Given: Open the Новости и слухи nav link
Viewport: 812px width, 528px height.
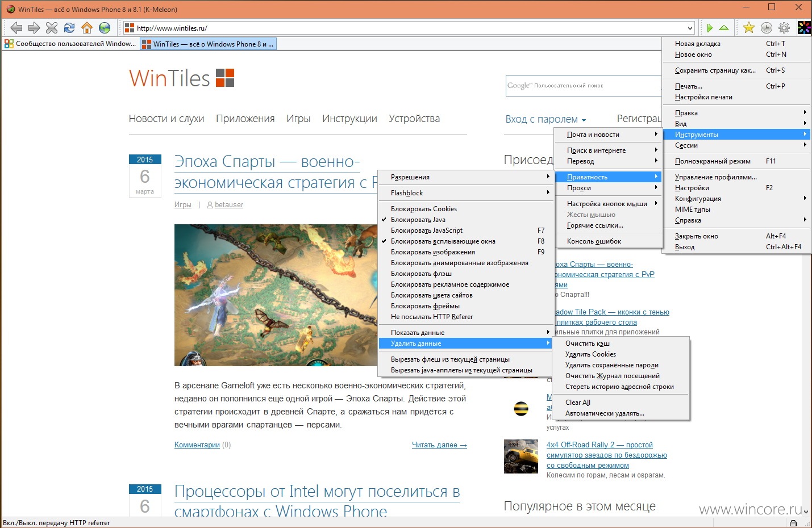Looking at the screenshot, I should coord(166,119).
